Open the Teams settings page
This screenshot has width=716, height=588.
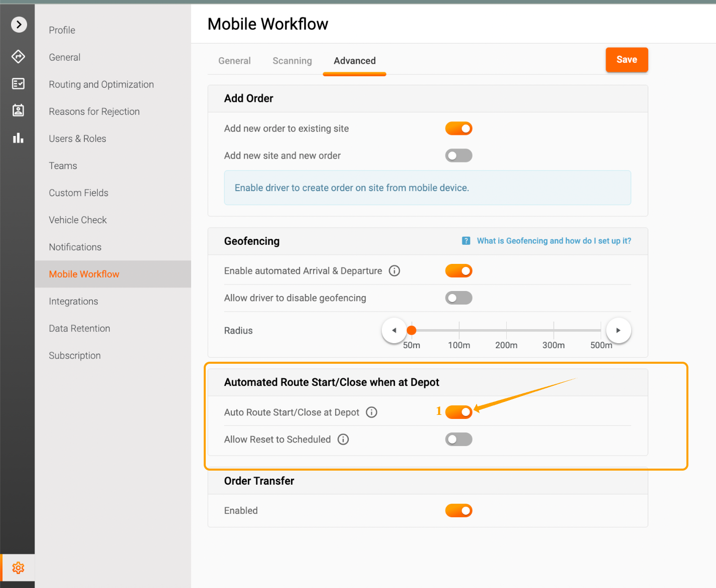pos(63,166)
